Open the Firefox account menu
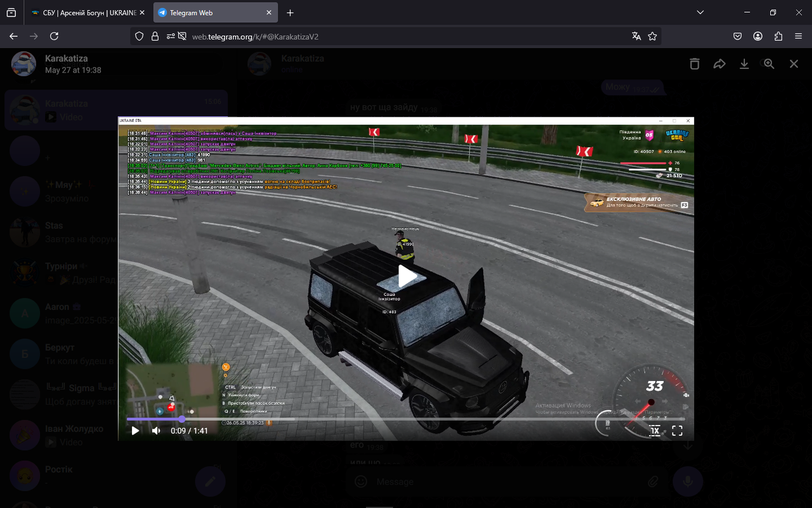This screenshot has height=508, width=812. pos(757,36)
